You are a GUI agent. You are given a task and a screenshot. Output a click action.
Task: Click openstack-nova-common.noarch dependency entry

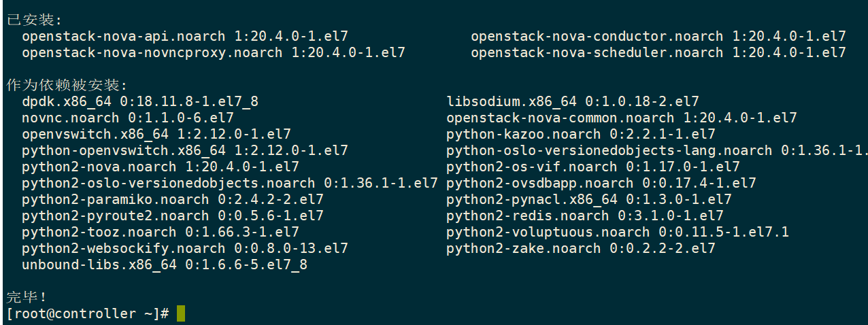pos(622,118)
